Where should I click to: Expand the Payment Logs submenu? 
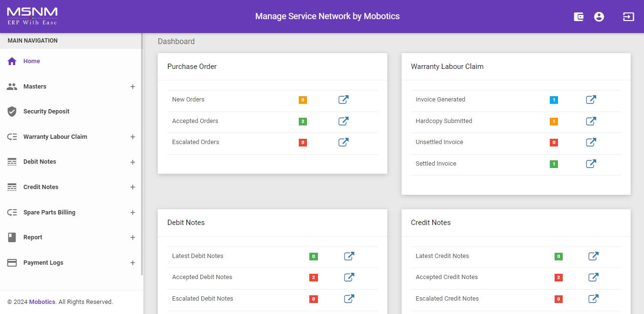tap(132, 263)
